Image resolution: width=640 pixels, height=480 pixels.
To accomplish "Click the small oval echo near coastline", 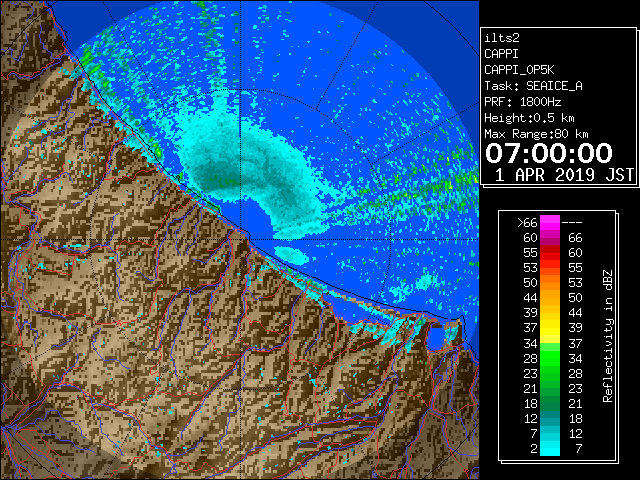I will pyautogui.click(x=291, y=255).
